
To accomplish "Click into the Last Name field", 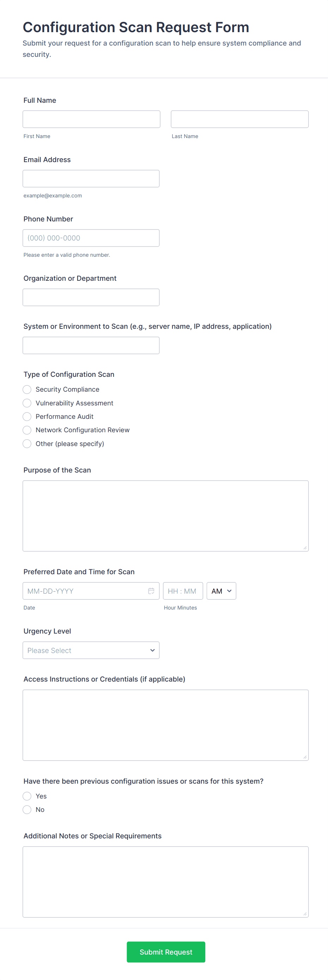I will coord(239,119).
